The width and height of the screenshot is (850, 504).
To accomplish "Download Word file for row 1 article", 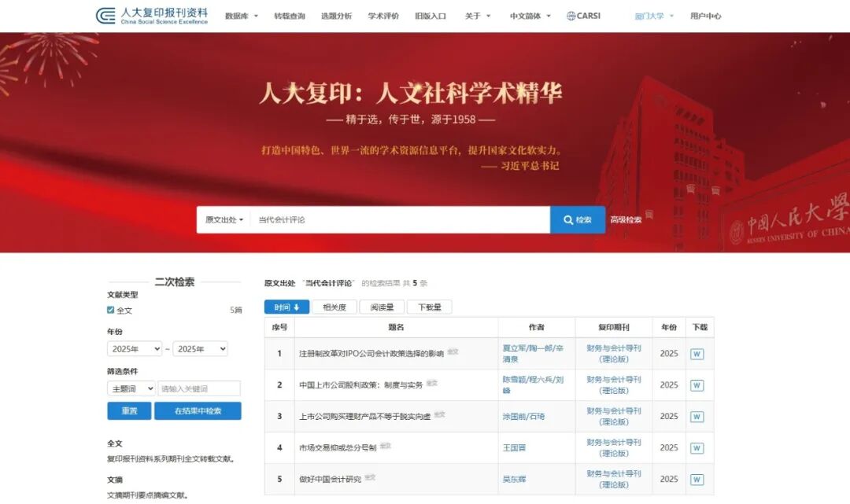I will point(697,354).
